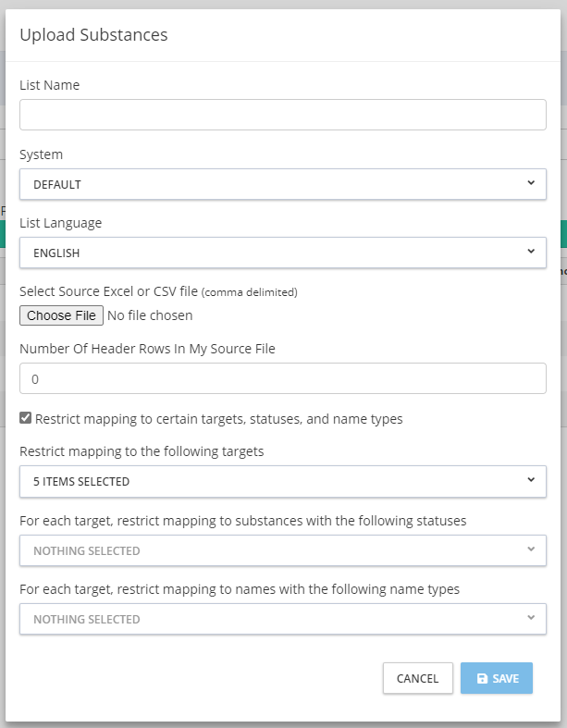Click the Number Of Header Rows input

click(282, 378)
